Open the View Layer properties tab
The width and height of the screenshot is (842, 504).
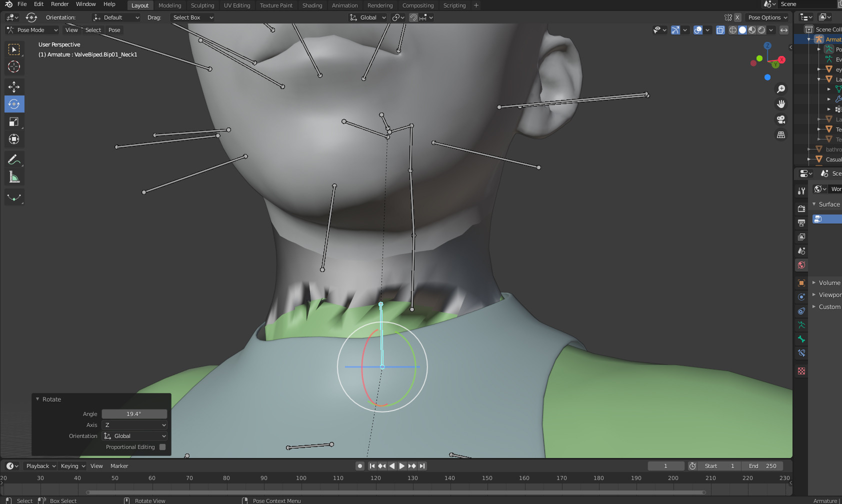click(801, 236)
